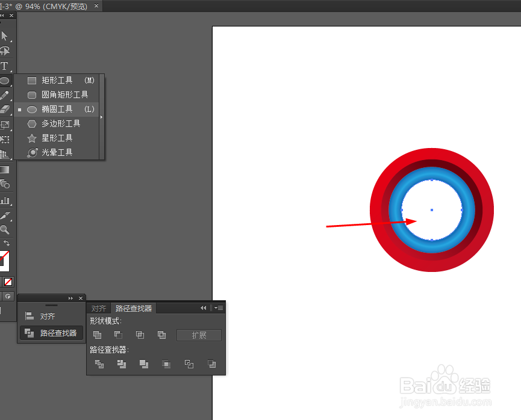
Task: Click the Intersect shape mode icon
Action: [140, 335]
